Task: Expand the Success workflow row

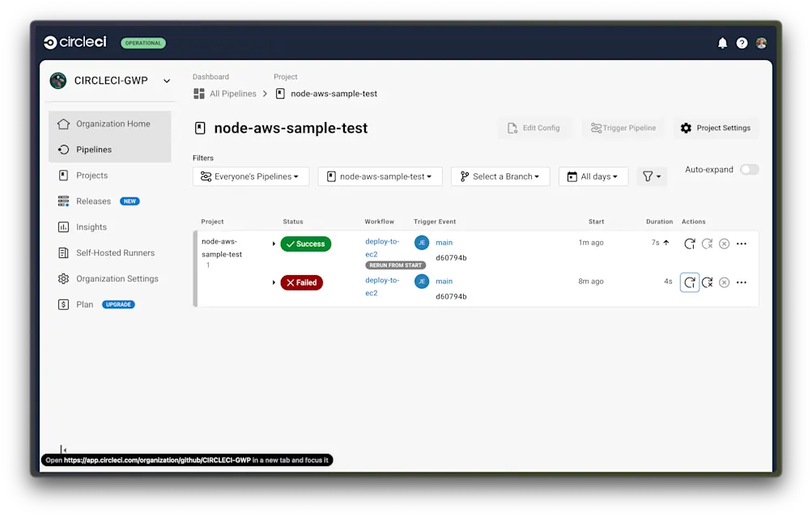Action: coord(274,244)
